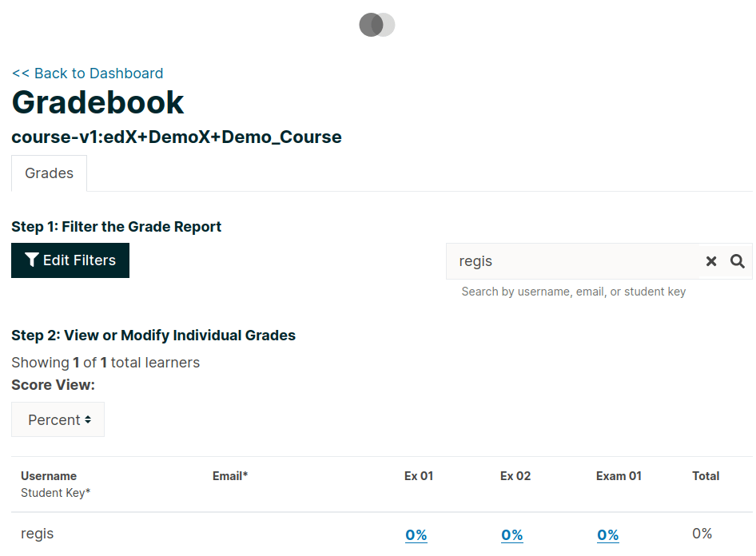Image resolution: width=756 pixels, height=556 pixels.
Task: Follow the Back to Dashboard link
Action: coord(87,73)
